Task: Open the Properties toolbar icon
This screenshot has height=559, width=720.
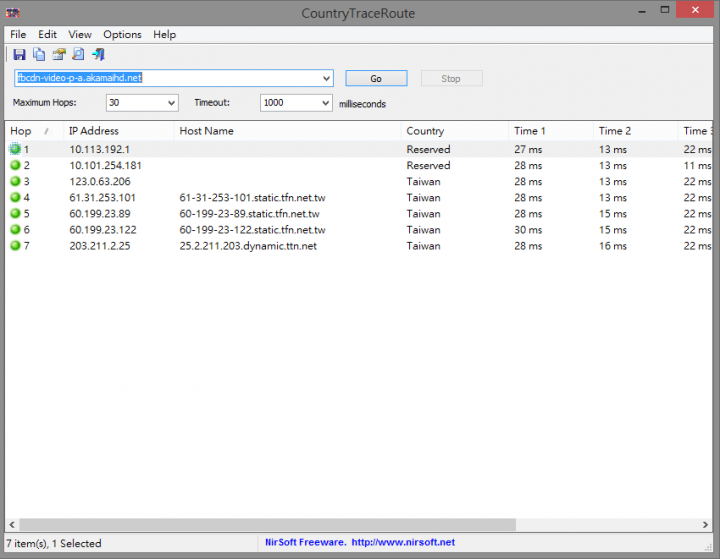Action: click(x=59, y=54)
